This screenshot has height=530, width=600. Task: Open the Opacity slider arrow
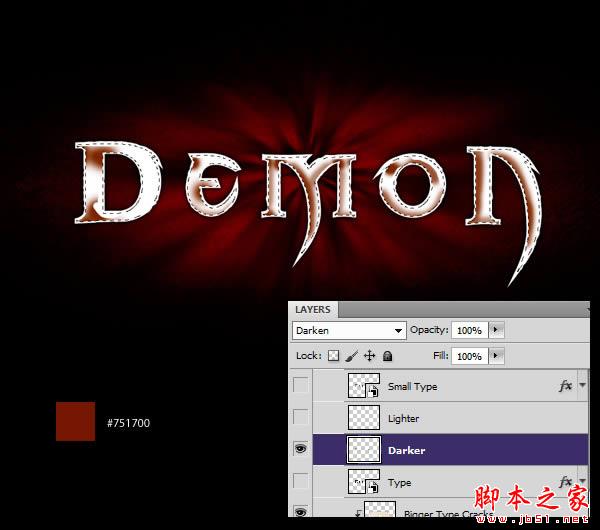tap(496, 330)
